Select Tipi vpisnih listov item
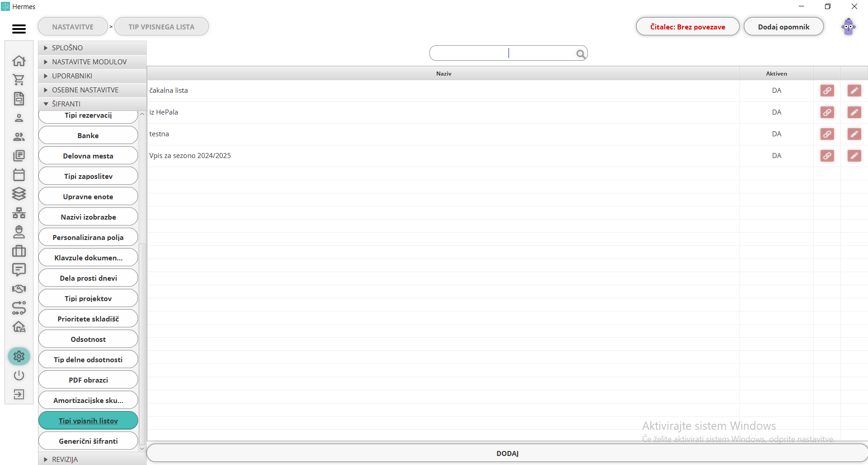The width and height of the screenshot is (868, 465). point(88,421)
